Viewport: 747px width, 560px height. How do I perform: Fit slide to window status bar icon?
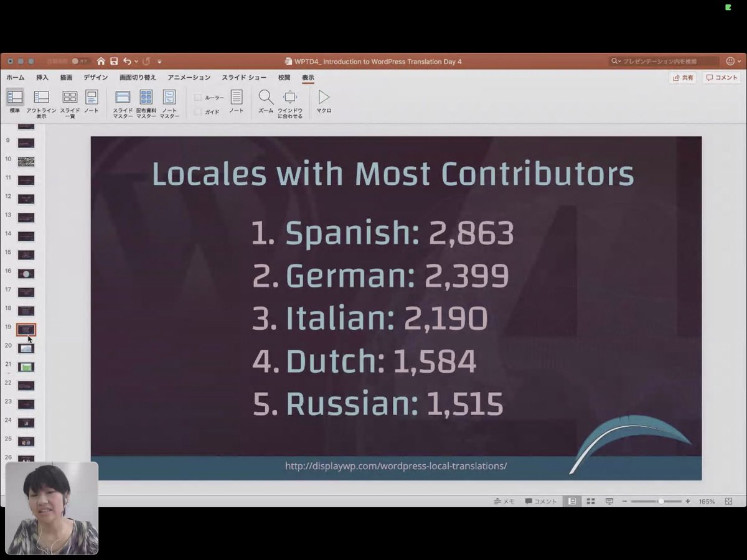729,502
